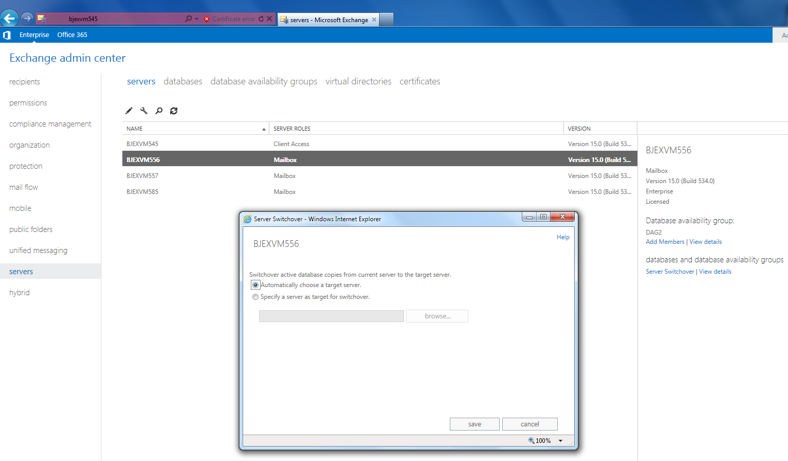Click the target server input field
788x461 pixels.
click(331, 316)
